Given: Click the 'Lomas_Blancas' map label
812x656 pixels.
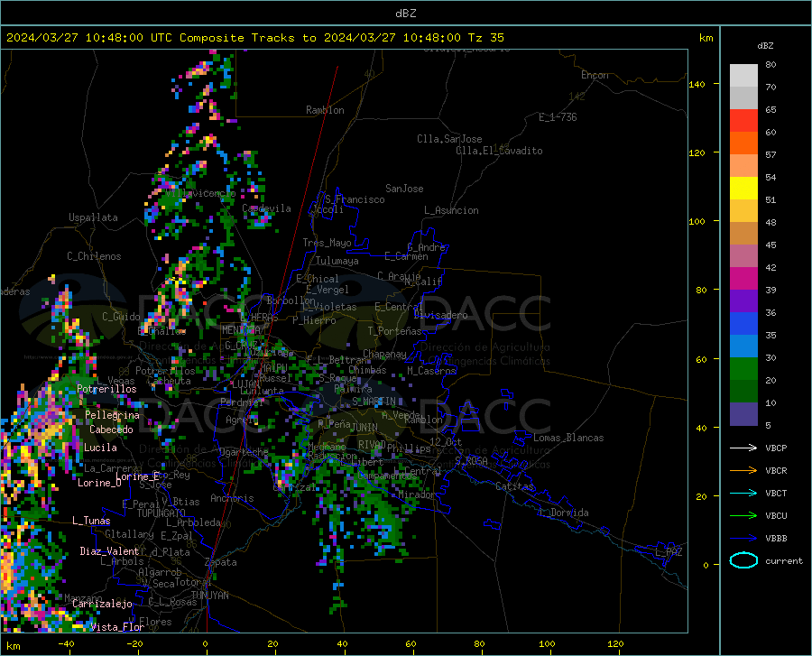Looking at the screenshot, I should [x=568, y=438].
